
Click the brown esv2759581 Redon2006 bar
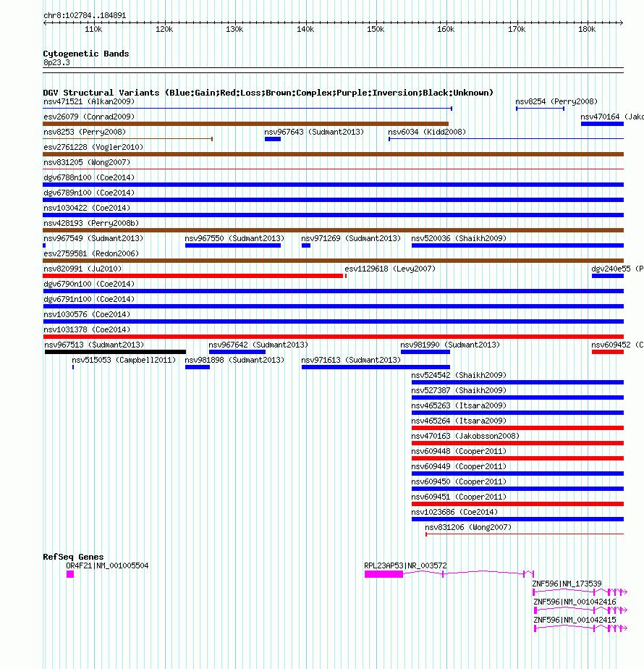tap(333, 261)
